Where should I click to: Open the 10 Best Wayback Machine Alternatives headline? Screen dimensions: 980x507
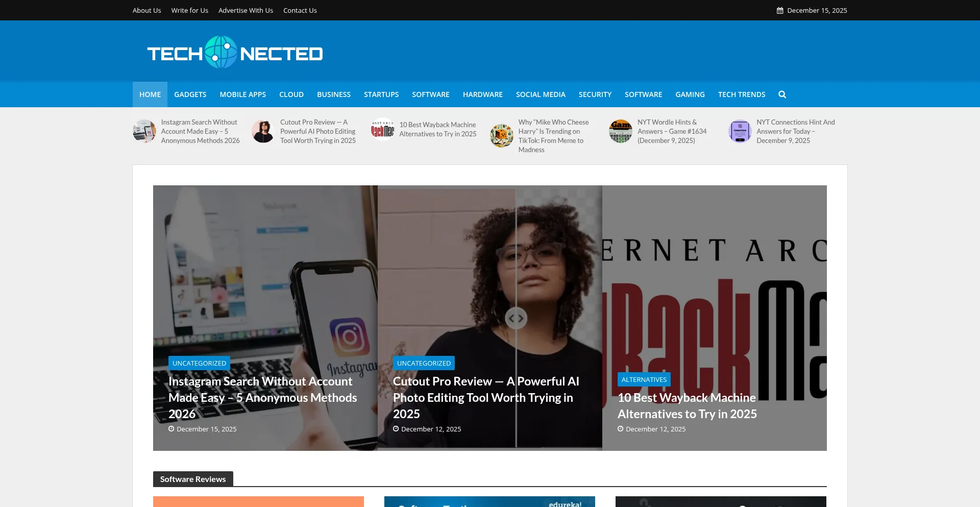(687, 405)
